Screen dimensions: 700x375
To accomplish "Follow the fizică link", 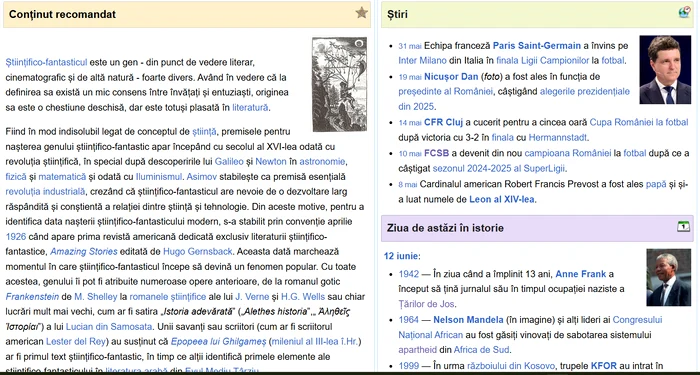I will (16, 176).
